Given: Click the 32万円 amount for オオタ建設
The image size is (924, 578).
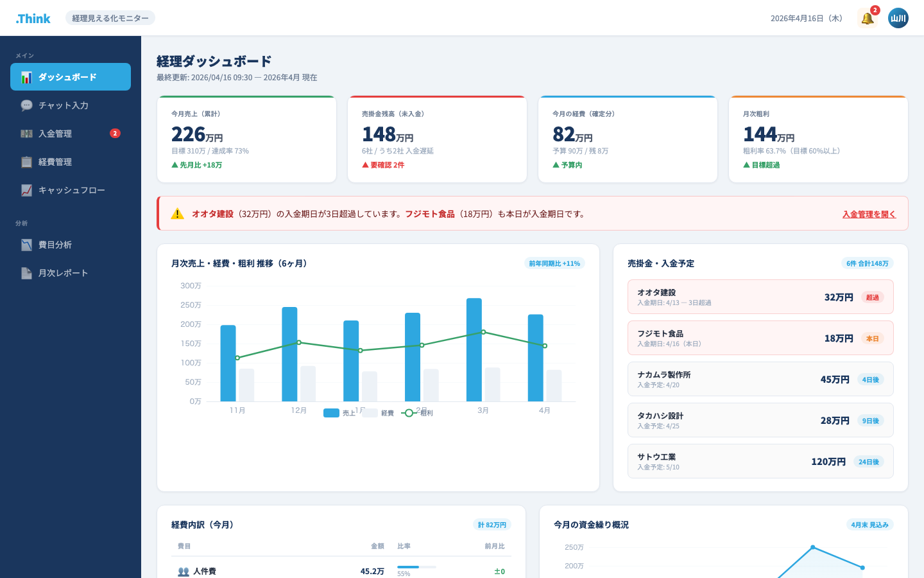Looking at the screenshot, I should point(839,297).
